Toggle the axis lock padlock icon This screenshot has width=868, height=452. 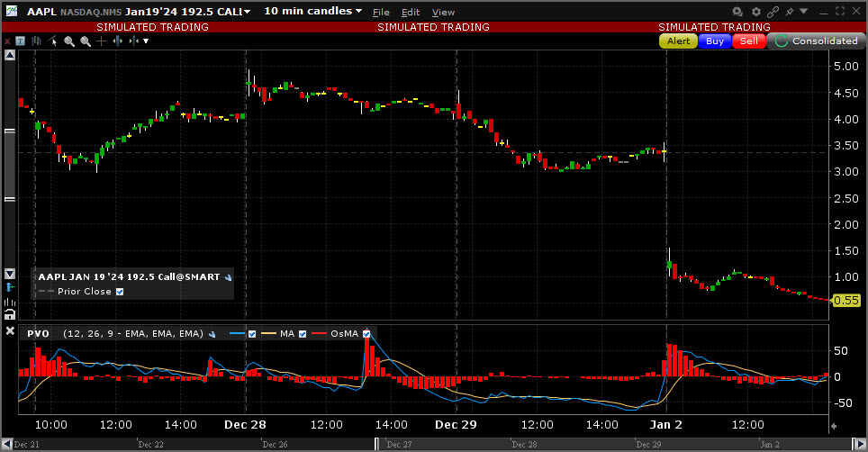10,315
